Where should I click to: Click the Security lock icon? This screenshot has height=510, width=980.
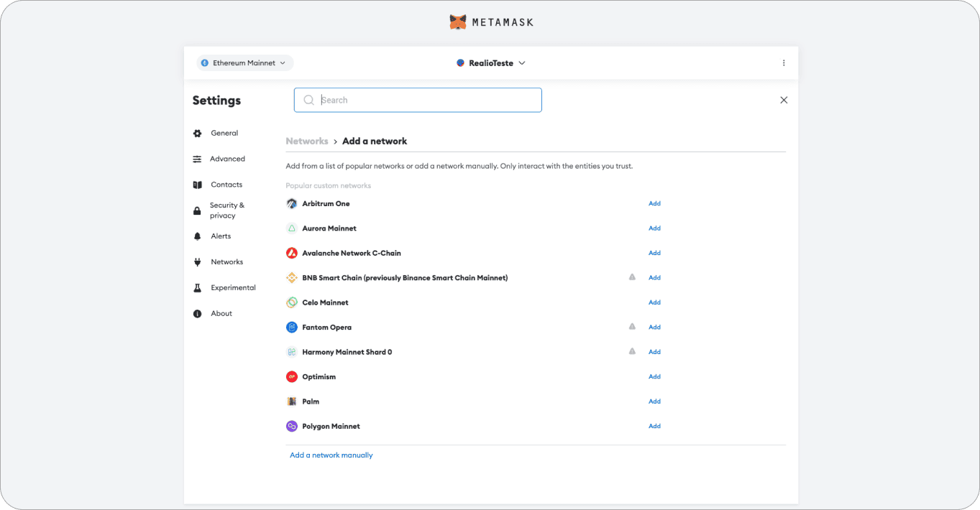[198, 210]
